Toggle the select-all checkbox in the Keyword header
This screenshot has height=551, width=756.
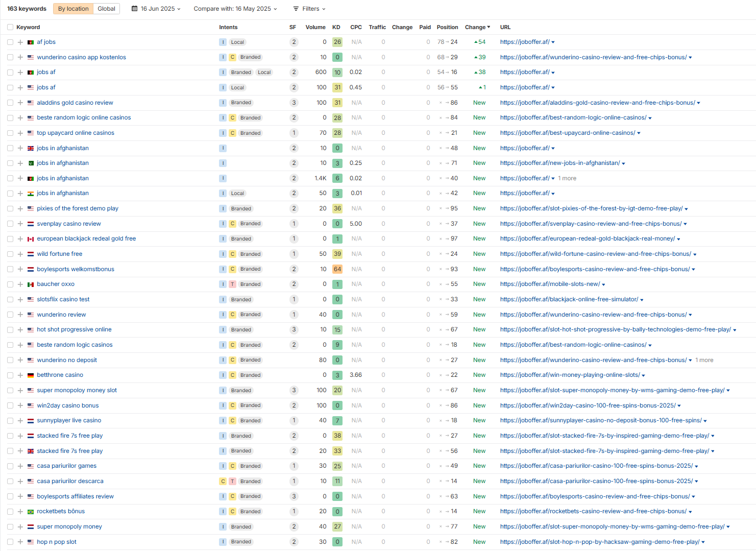pyautogui.click(x=10, y=27)
